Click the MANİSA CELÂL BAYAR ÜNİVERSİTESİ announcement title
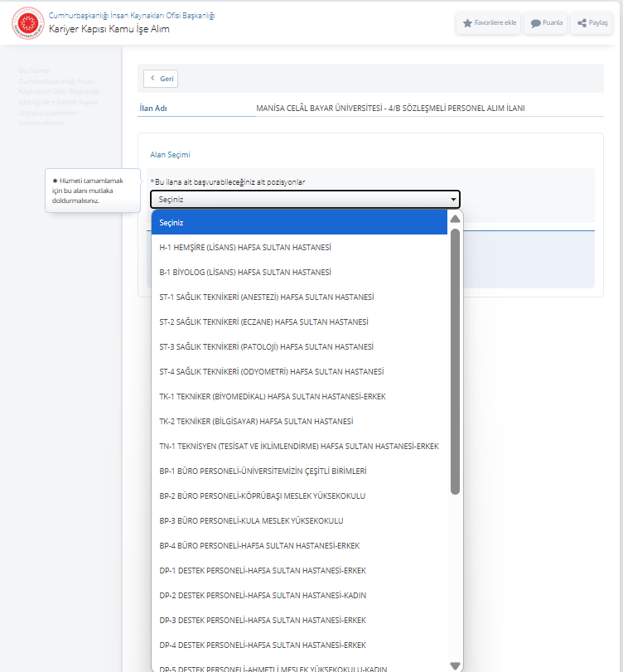623x672 pixels. pyautogui.click(x=390, y=109)
